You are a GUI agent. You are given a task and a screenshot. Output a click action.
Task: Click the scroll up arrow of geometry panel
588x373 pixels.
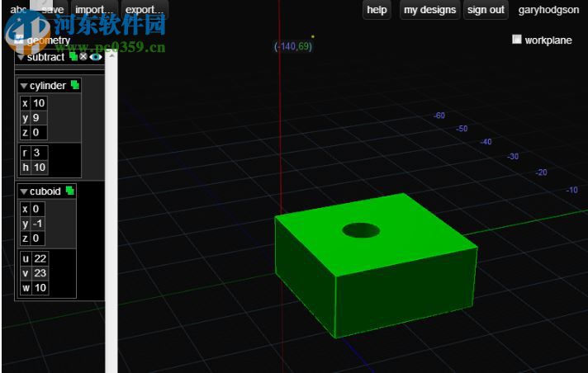coord(111,55)
